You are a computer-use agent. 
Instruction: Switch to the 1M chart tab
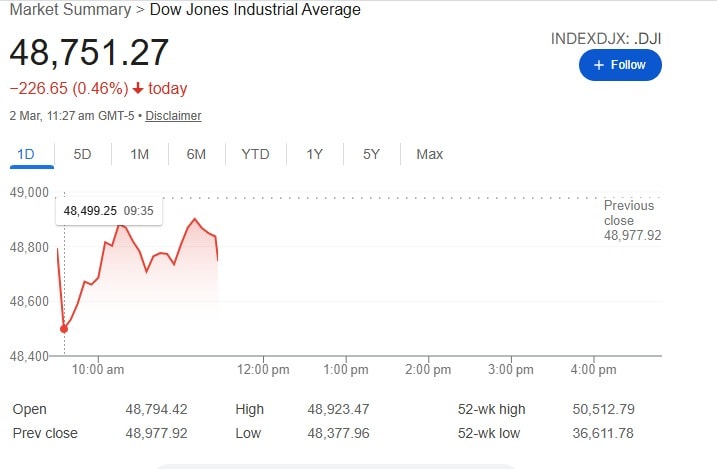139,154
